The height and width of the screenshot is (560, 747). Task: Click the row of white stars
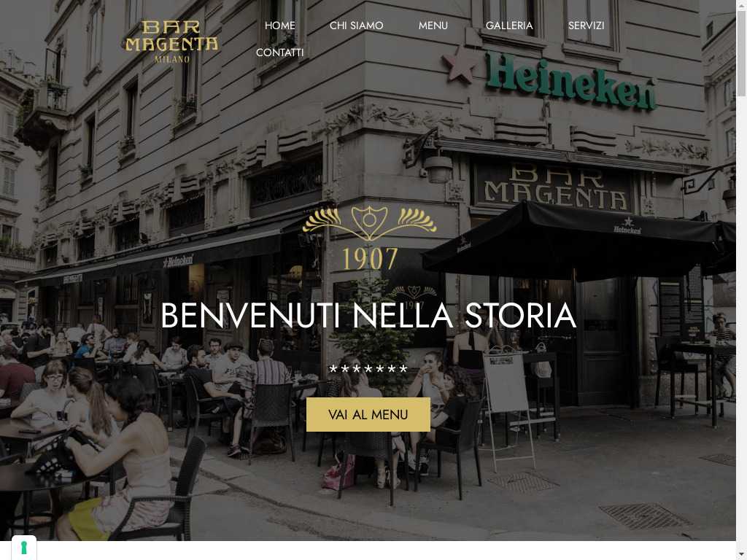point(368,368)
